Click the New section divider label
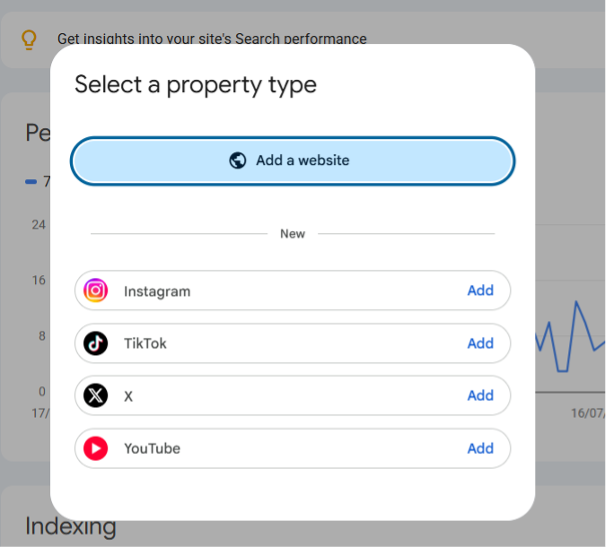Image resolution: width=606 pixels, height=548 pixels. pyautogui.click(x=293, y=234)
